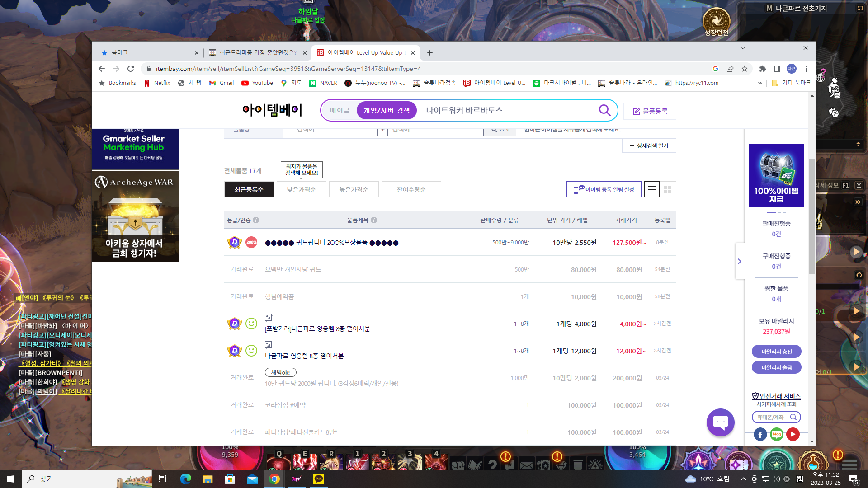Sort listings by 낮은가격순
Screen dimensions: 868x488
[x=302, y=190]
